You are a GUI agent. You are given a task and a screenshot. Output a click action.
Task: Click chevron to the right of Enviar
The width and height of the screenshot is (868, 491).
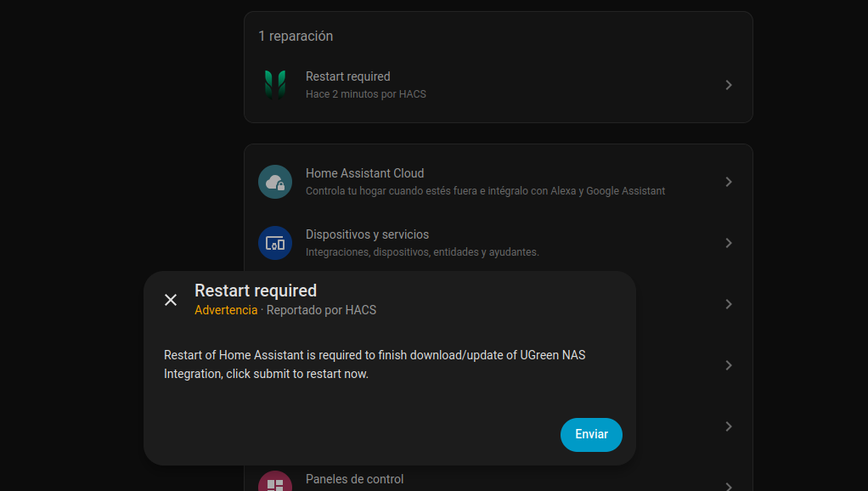click(728, 426)
